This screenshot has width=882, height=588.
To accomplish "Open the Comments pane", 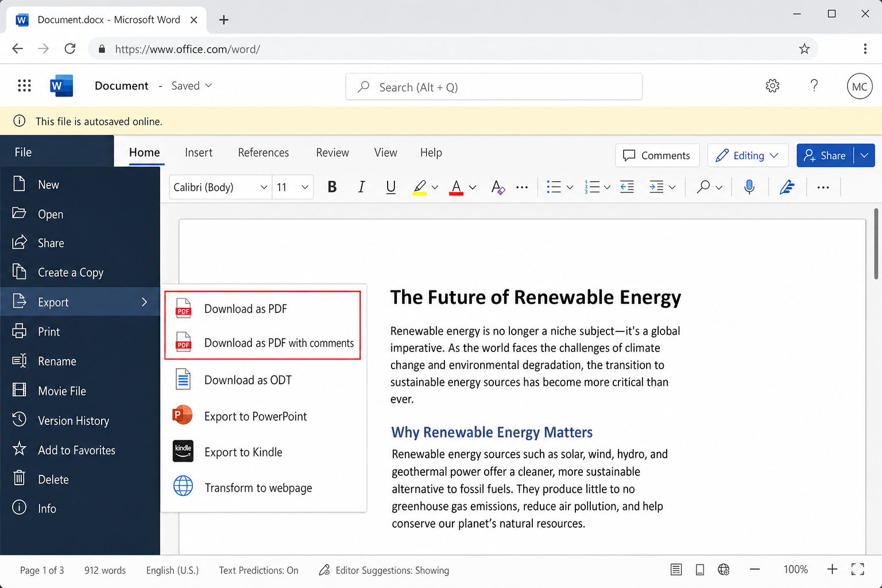I will (x=657, y=156).
